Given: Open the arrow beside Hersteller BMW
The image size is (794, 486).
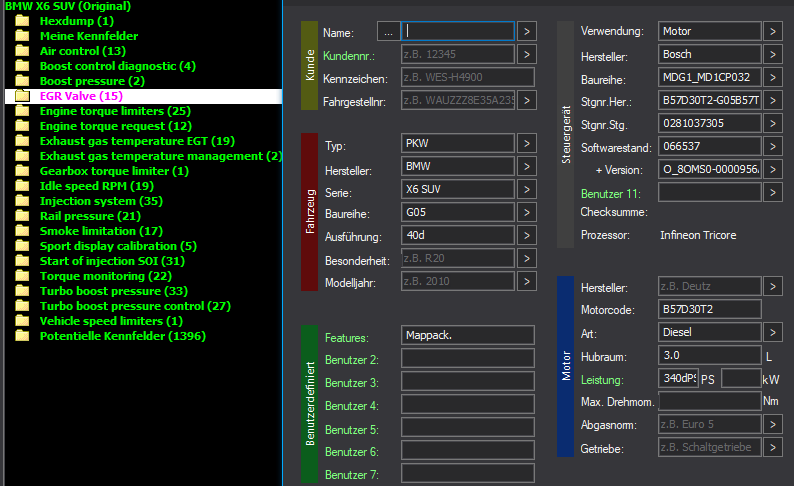Looking at the screenshot, I should point(527,166).
